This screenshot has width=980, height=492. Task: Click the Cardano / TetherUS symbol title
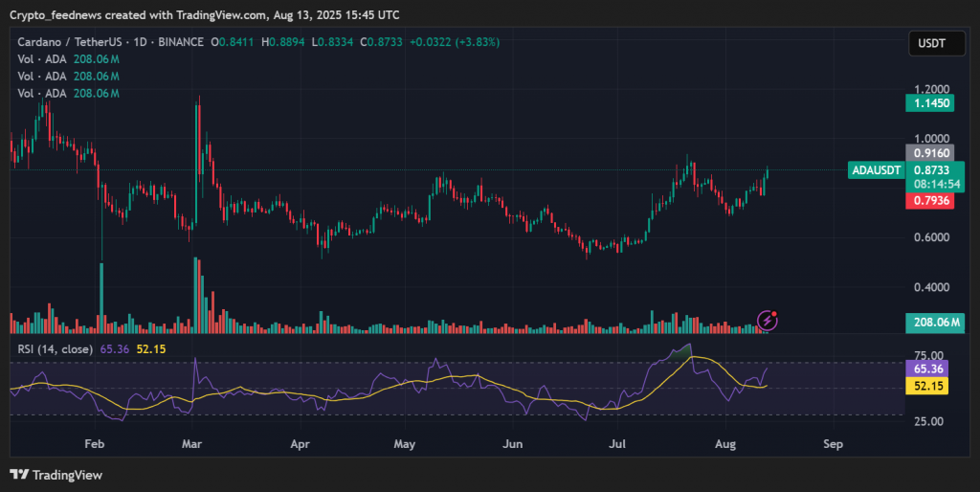point(70,42)
